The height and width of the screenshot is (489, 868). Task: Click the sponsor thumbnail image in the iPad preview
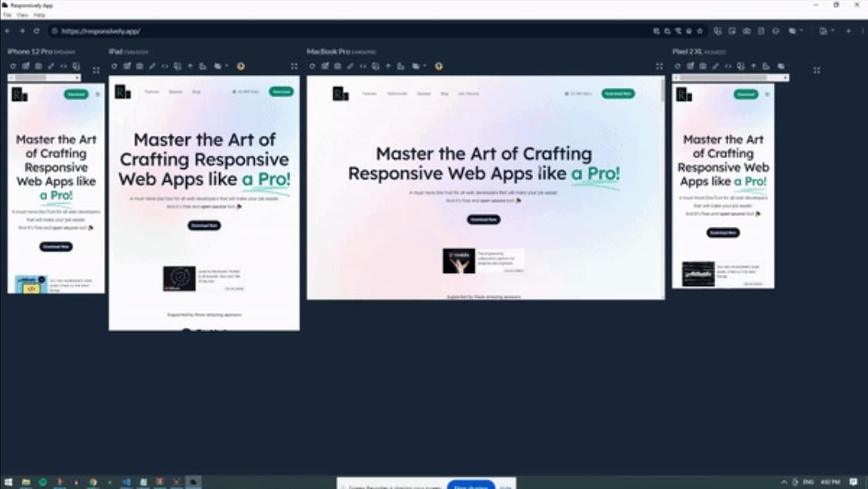tap(179, 278)
